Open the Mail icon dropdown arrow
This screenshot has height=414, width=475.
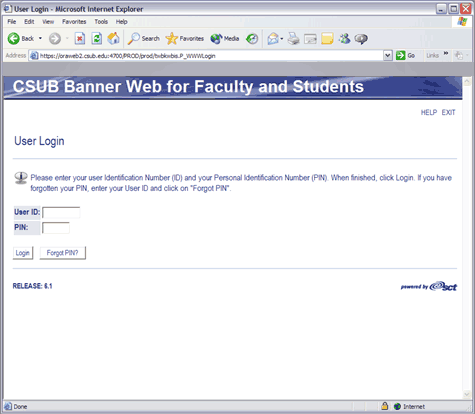coord(282,39)
